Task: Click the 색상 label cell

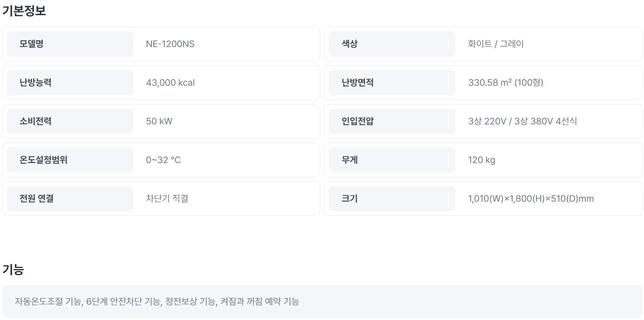Action: tap(392, 44)
